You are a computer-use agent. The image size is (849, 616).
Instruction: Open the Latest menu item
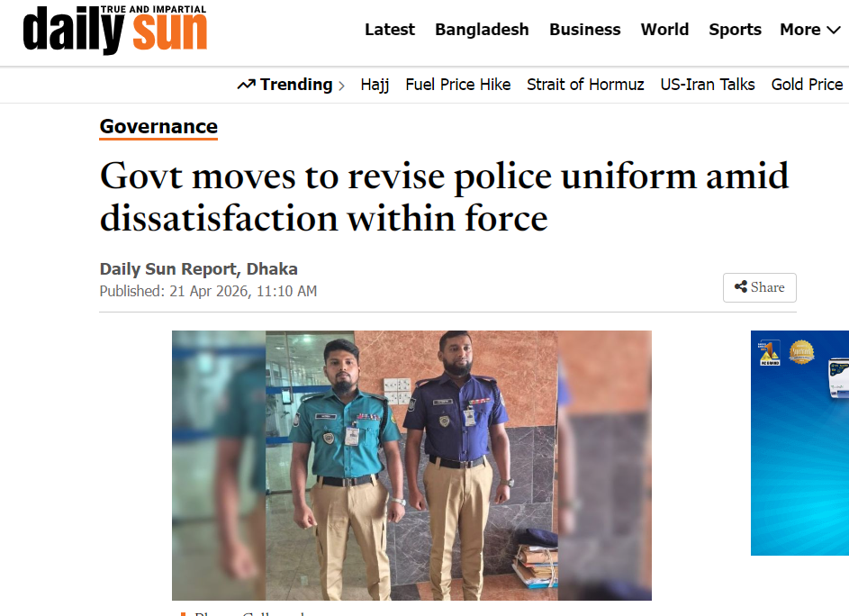[390, 29]
